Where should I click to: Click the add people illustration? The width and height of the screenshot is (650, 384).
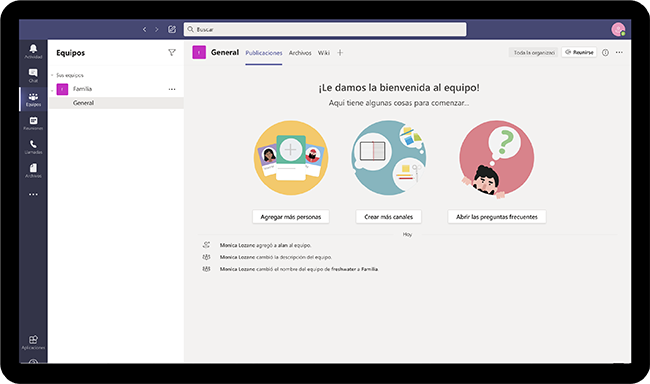[291, 158]
